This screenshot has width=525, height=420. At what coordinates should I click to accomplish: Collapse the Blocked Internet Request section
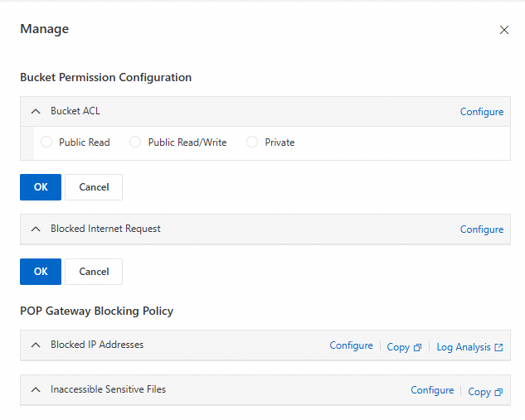click(35, 229)
